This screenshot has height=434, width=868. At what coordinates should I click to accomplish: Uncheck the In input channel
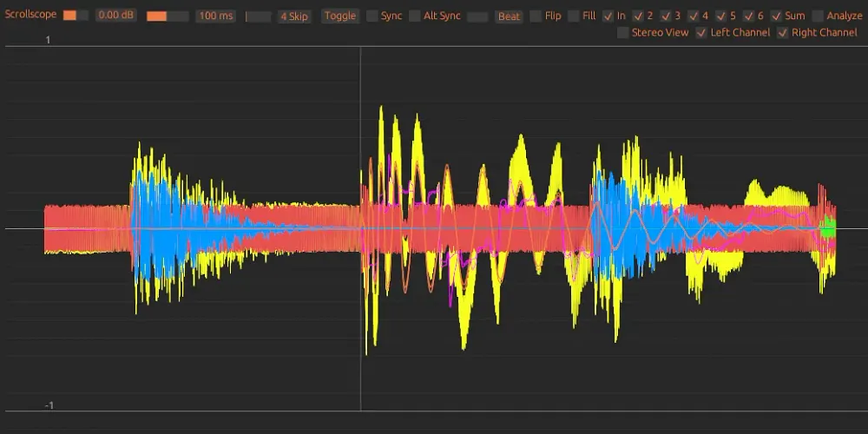coord(608,16)
